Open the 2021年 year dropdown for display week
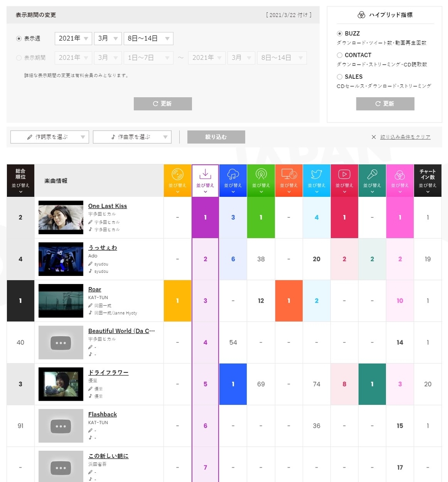Screen dimensions: 448x482 pos(73,39)
